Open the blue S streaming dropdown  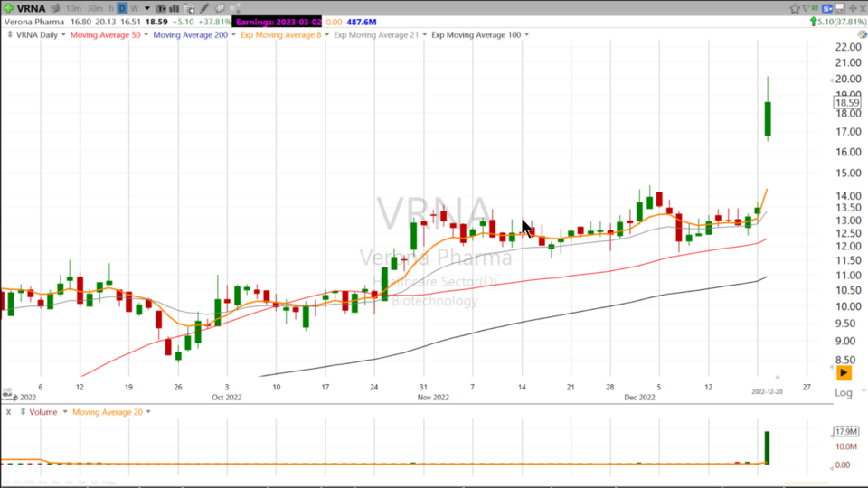[x=827, y=8]
